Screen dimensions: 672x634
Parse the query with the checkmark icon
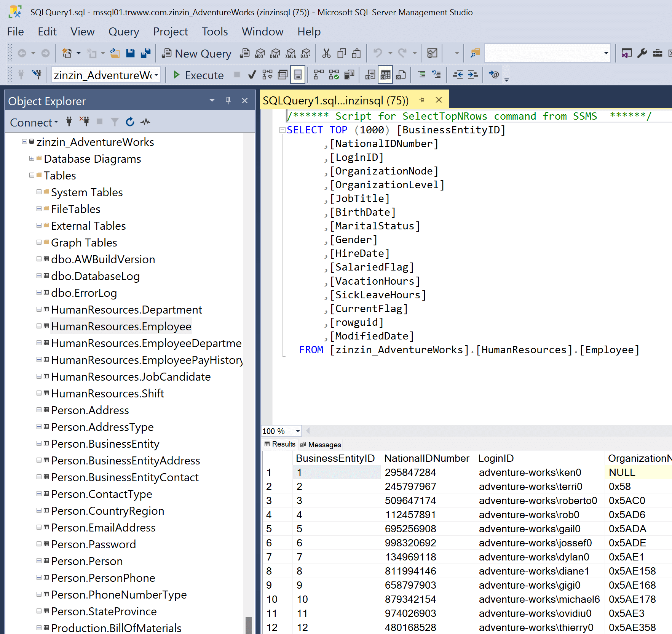[x=252, y=75]
